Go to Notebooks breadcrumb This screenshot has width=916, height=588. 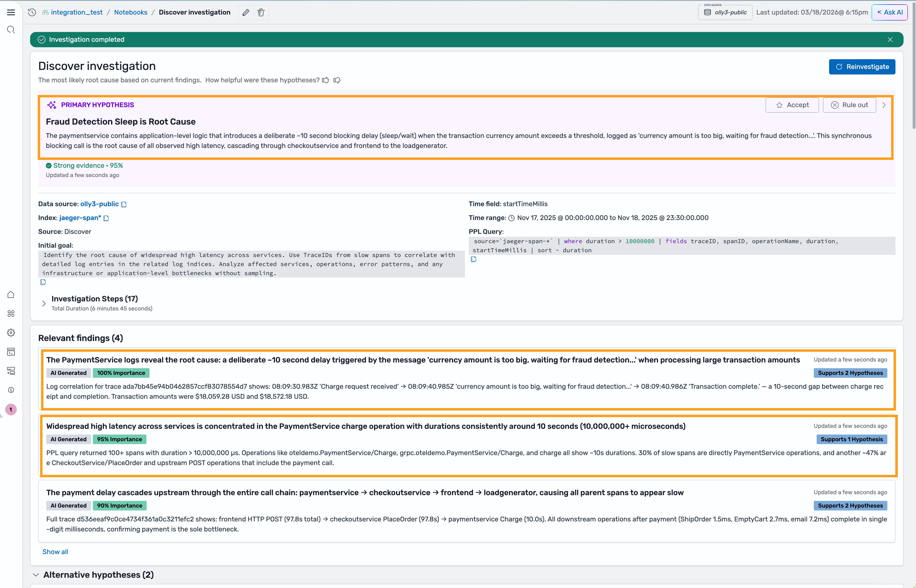click(131, 12)
